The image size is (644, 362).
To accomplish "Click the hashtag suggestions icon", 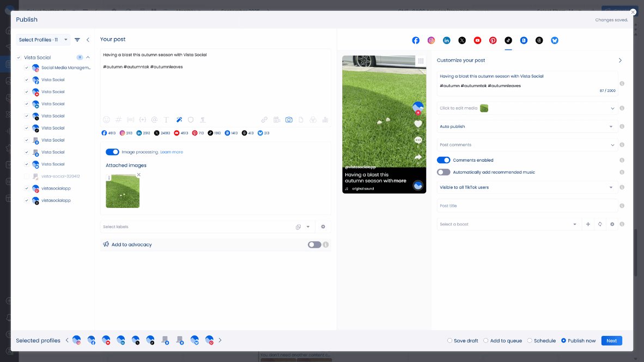I will tap(118, 119).
